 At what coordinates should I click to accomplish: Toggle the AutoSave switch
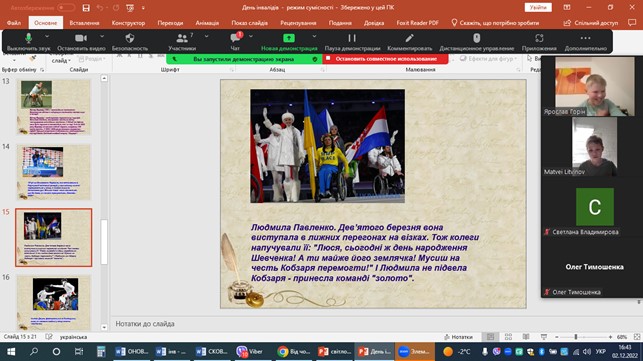(x=66, y=7)
